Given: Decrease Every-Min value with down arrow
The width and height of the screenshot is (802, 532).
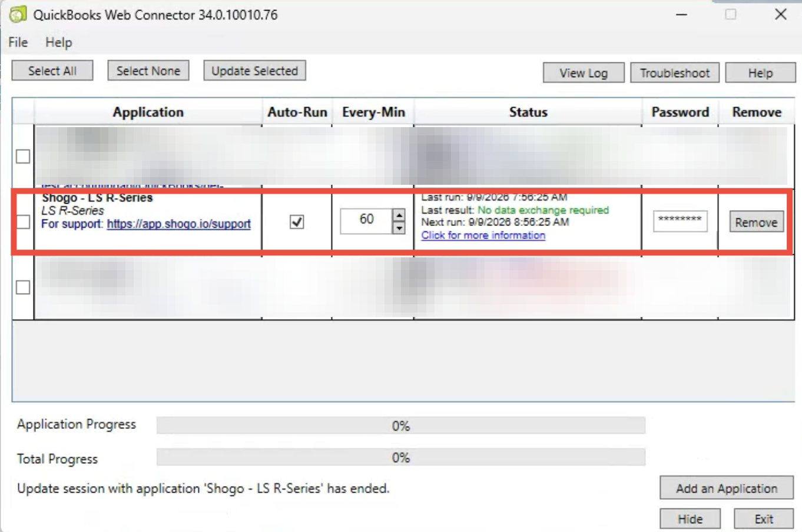Looking at the screenshot, I should pos(399,228).
